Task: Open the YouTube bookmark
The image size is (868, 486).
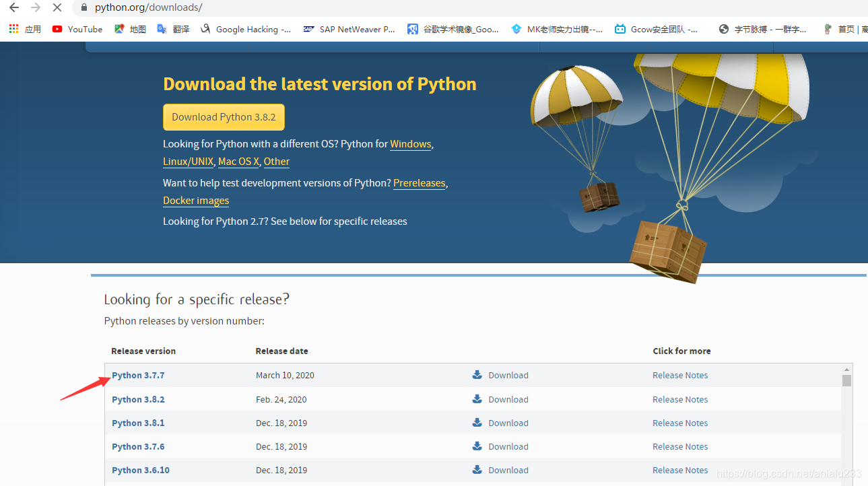Action: (x=77, y=29)
